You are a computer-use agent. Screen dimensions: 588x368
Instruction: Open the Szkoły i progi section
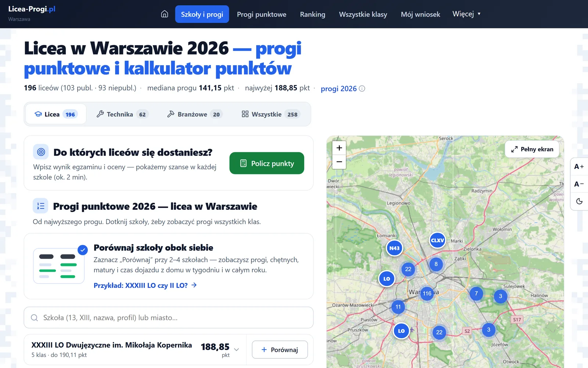[x=202, y=14]
